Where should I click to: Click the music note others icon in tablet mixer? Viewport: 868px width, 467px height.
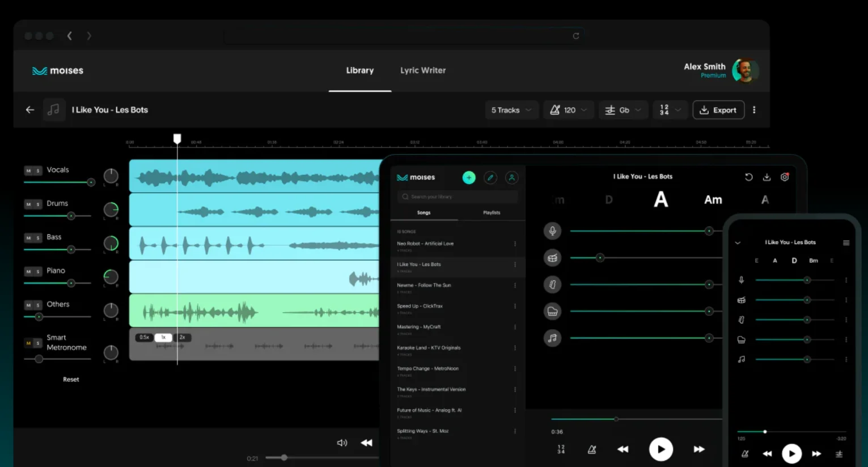click(552, 338)
